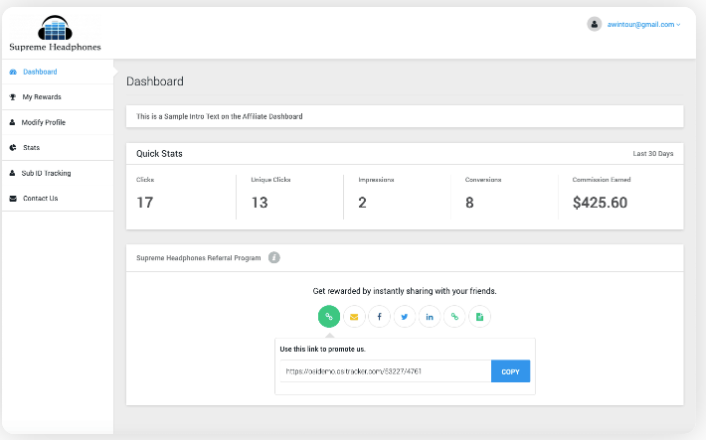706x440 pixels.
Task: Click the user avatar icon in header
Action: [x=594, y=24]
